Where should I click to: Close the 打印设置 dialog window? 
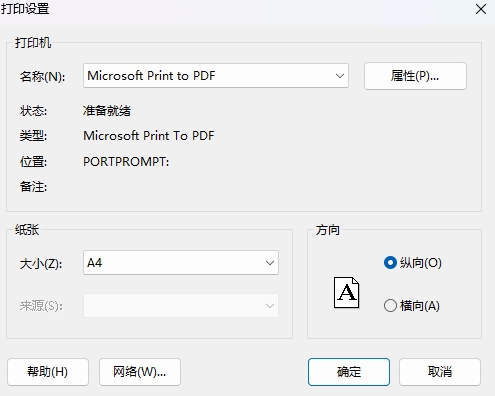click(481, 9)
